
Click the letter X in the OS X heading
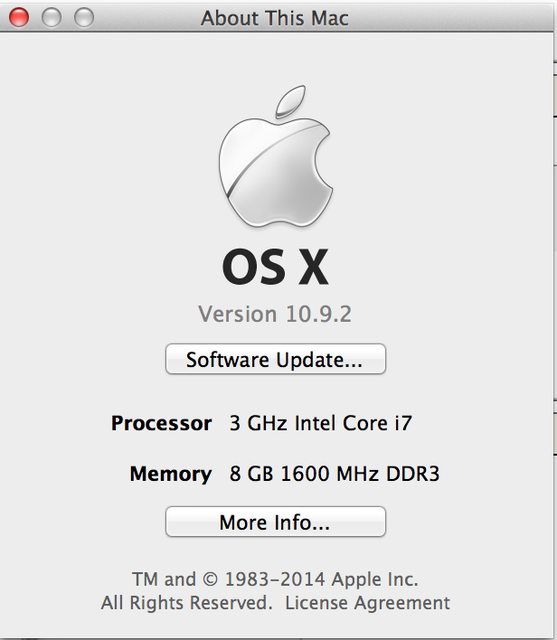313,267
